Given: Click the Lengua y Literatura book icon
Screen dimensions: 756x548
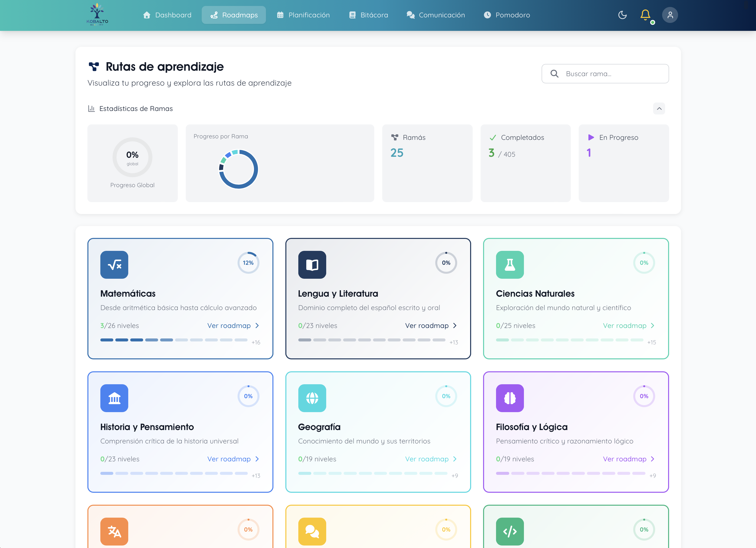Looking at the screenshot, I should coord(312,265).
